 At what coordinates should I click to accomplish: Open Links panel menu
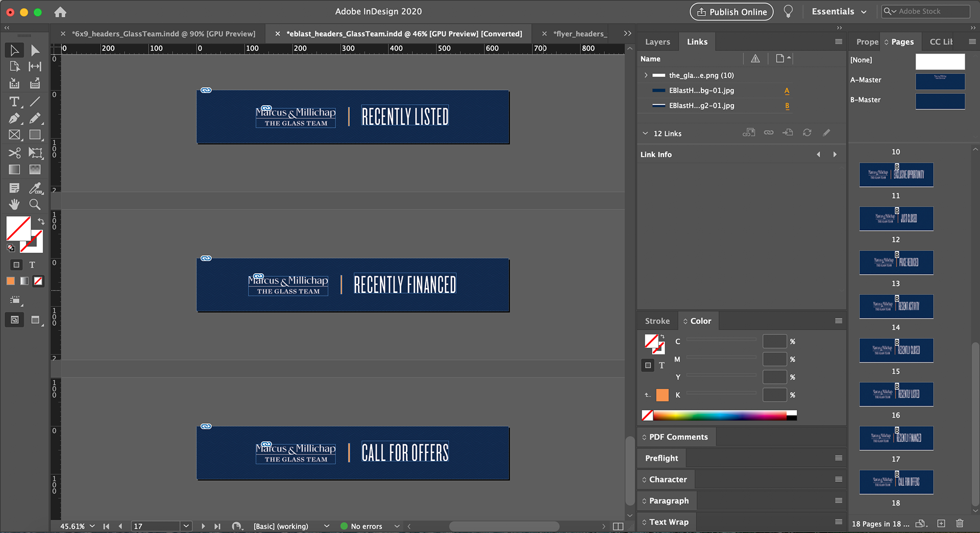click(839, 42)
